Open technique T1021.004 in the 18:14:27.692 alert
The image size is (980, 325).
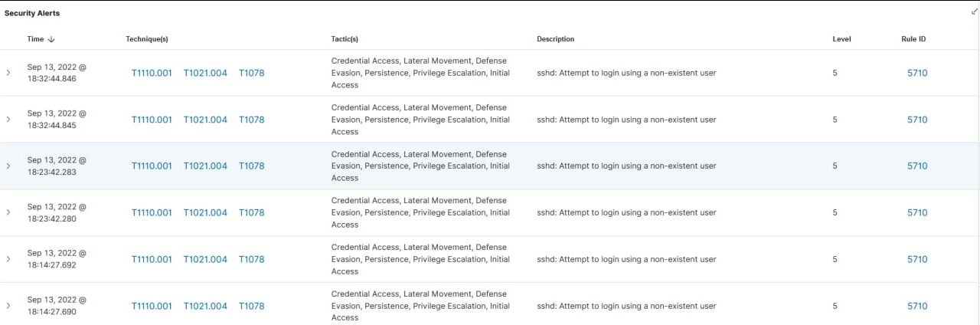tap(205, 259)
